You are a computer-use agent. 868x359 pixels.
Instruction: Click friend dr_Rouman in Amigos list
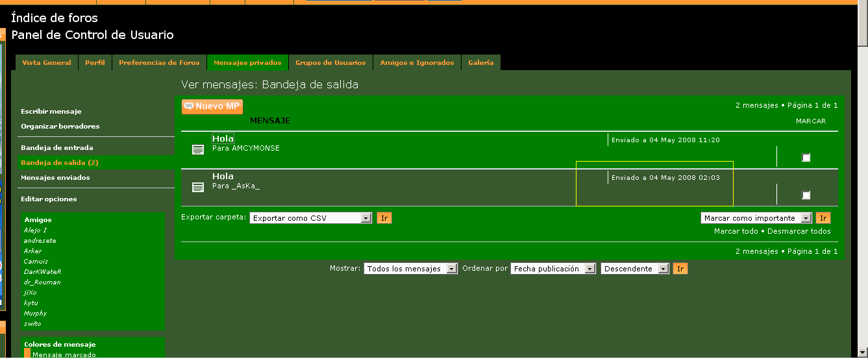click(42, 282)
